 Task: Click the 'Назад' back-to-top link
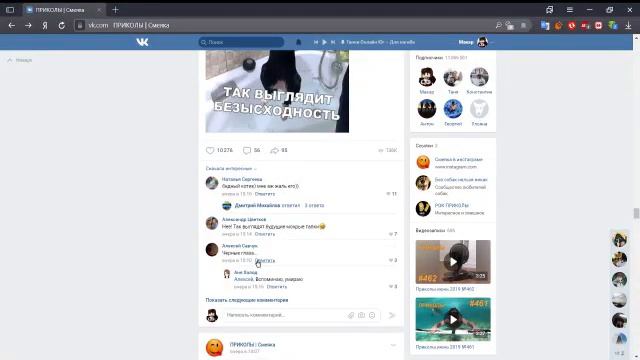20,60
